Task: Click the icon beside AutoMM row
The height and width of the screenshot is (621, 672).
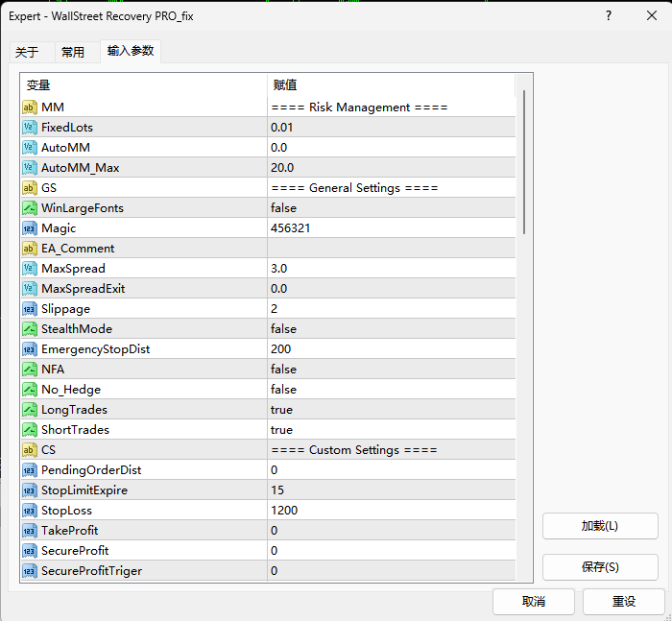Action: coord(30,148)
